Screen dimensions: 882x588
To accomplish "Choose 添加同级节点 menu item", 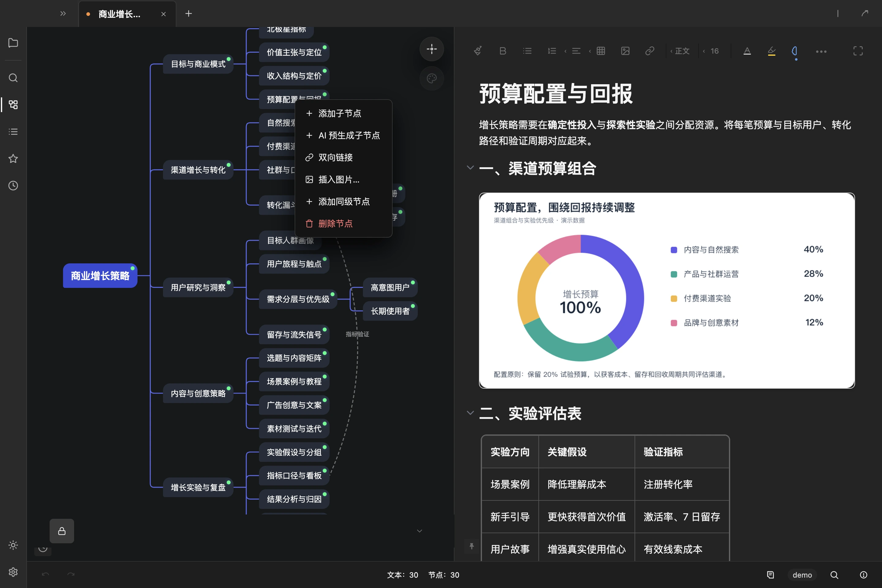I will pyautogui.click(x=343, y=202).
